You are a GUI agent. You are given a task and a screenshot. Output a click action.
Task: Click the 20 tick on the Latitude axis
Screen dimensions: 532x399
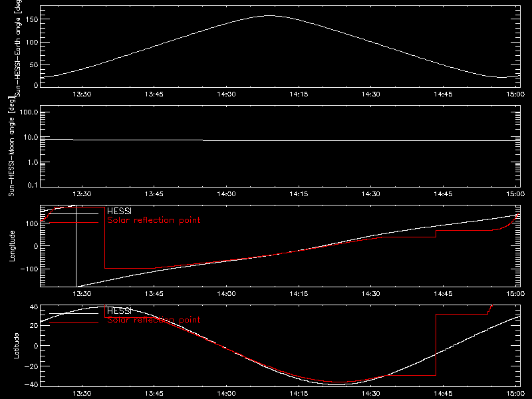tap(34, 325)
